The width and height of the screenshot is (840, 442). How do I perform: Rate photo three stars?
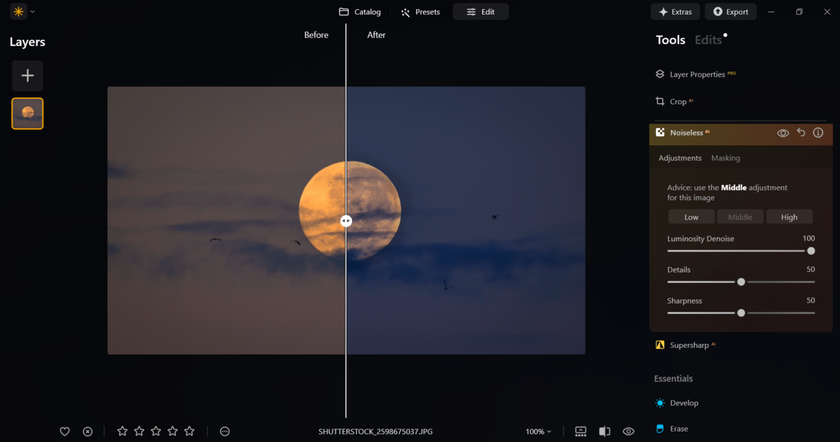pos(155,431)
